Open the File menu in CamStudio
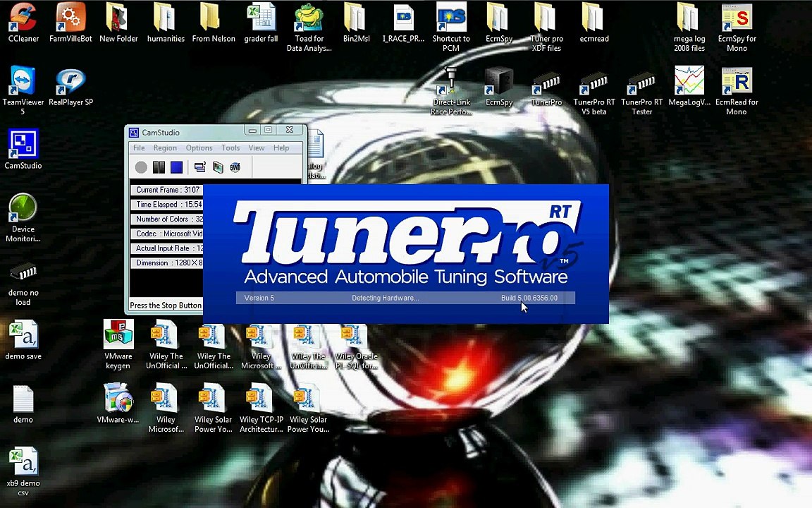 pos(139,147)
